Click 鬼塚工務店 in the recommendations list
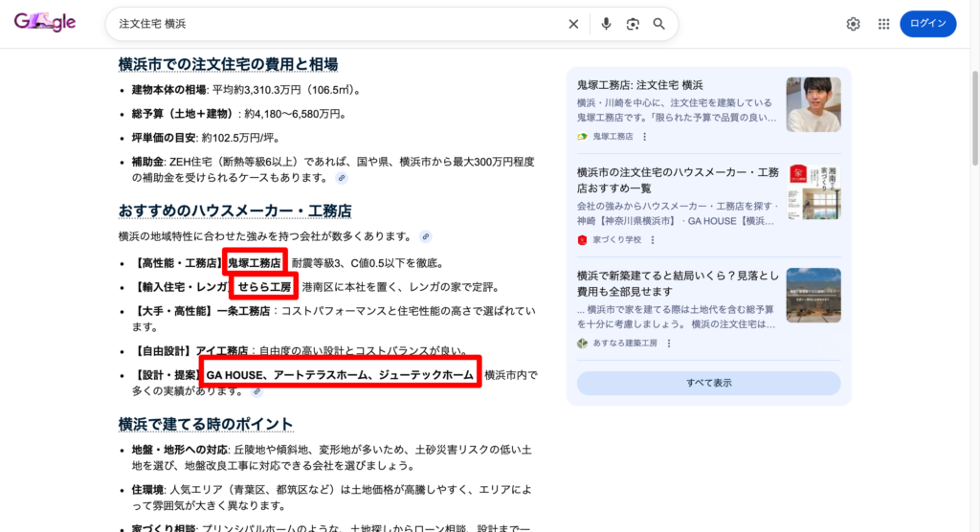The height and width of the screenshot is (532, 980). tap(254, 263)
